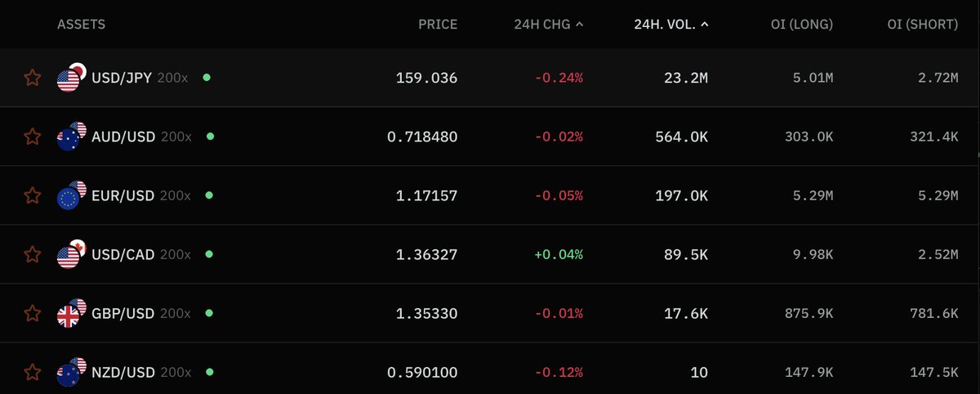980x394 pixels.
Task: Click the AUD/USD flag pair icon
Action: 71,136
